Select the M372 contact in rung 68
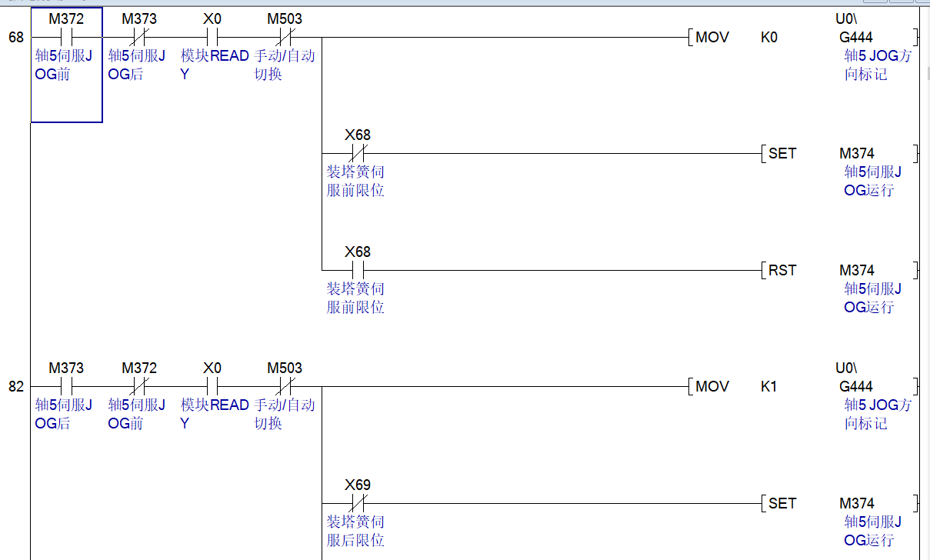This screenshot has height=560, width=930. point(66,37)
